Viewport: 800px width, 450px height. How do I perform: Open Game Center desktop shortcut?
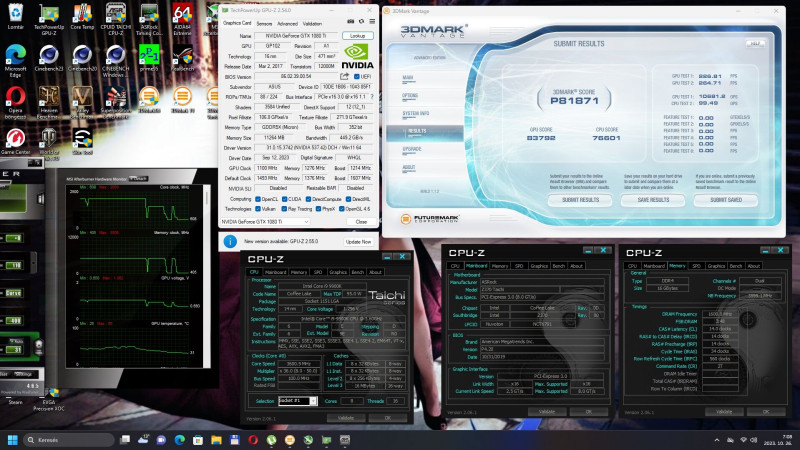(16, 142)
